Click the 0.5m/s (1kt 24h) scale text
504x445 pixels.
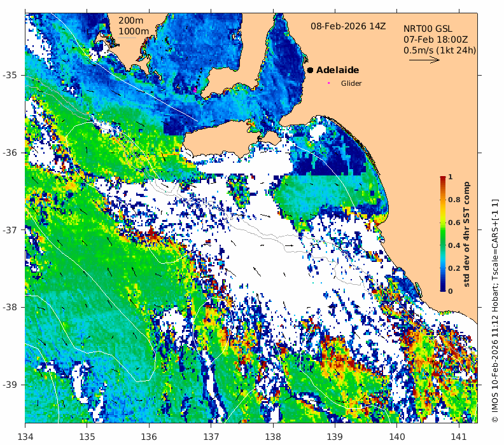click(440, 50)
